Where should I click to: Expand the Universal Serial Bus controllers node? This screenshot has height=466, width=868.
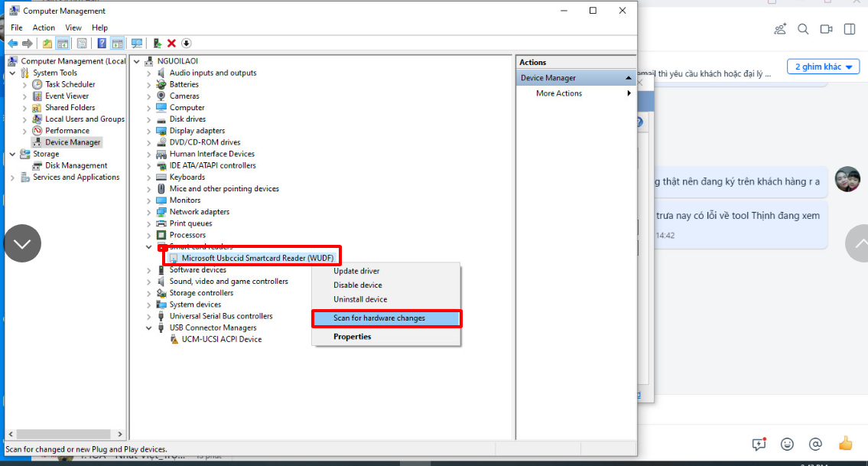click(148, 316)
